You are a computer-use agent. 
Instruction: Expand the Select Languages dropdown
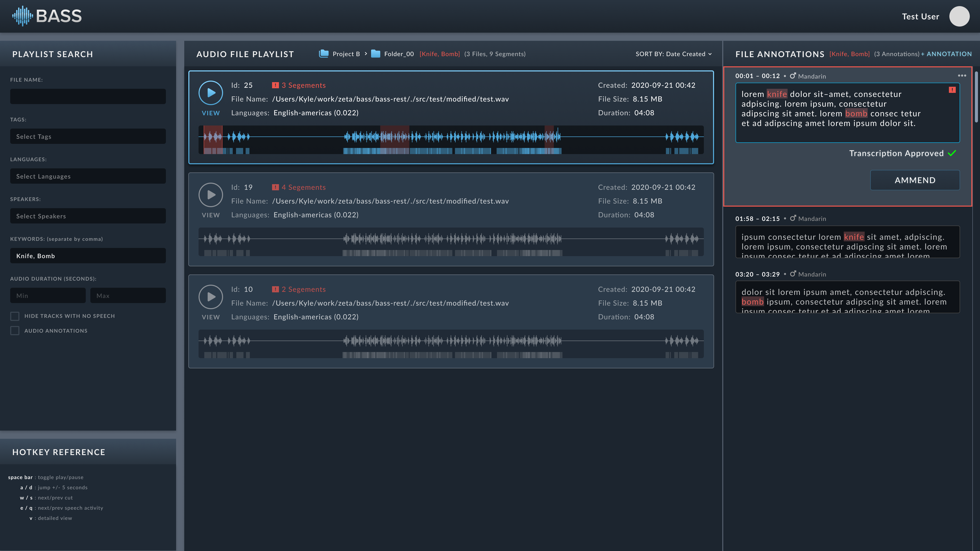tap(88, 177)
